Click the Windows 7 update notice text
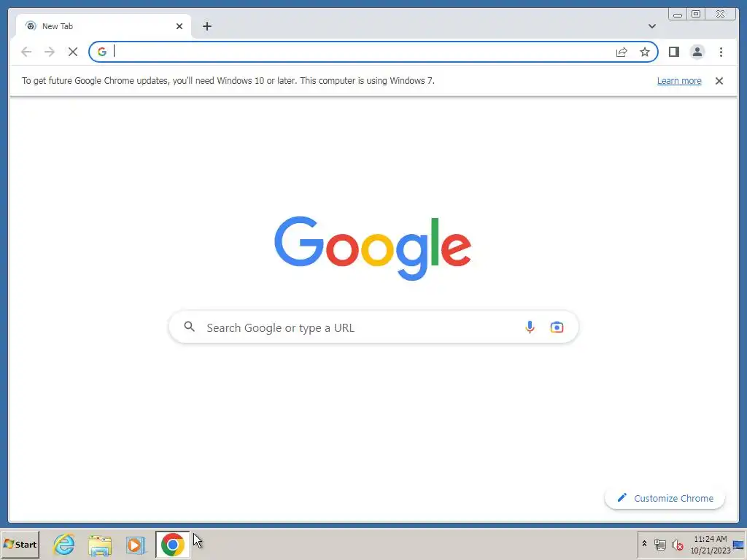Image resolution: width=747 pixels, height=560 pixels. [x=228, y=81]
